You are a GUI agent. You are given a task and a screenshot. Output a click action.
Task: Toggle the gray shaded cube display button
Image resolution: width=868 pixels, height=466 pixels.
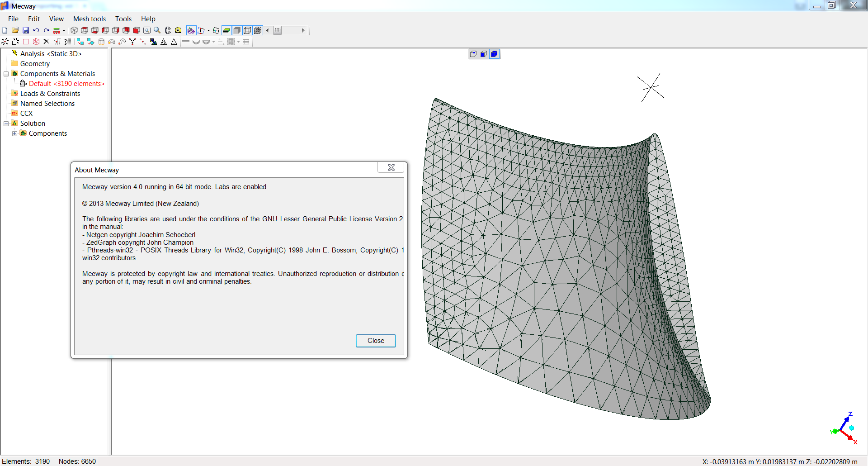point(237,30)
